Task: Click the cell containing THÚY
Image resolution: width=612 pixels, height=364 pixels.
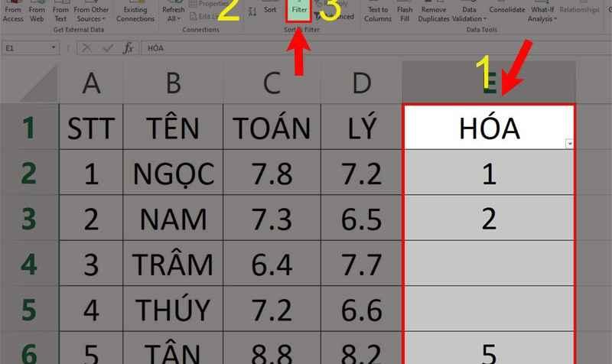Action: (x=174, y=309)
